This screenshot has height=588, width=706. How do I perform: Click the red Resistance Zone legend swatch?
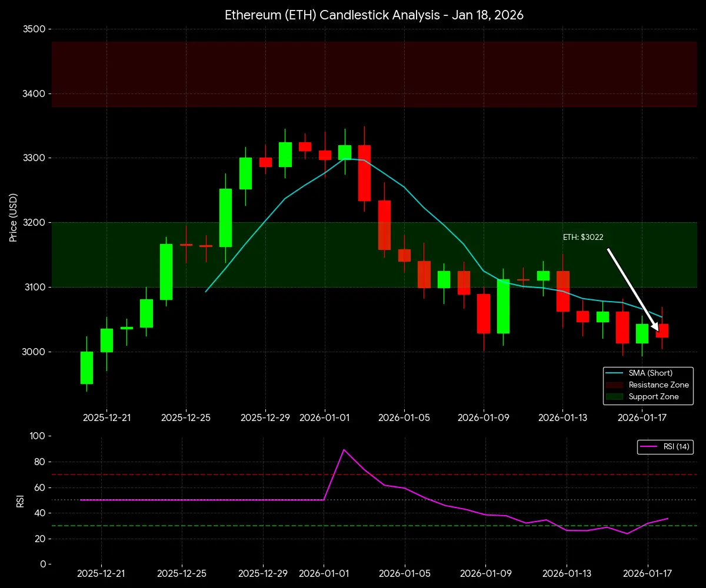[615, 385]
